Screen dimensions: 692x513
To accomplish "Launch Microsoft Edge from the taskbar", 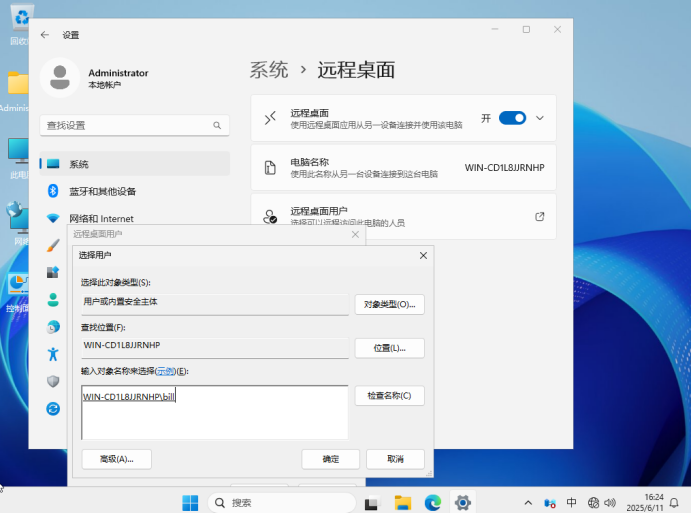I will [432, 502].
